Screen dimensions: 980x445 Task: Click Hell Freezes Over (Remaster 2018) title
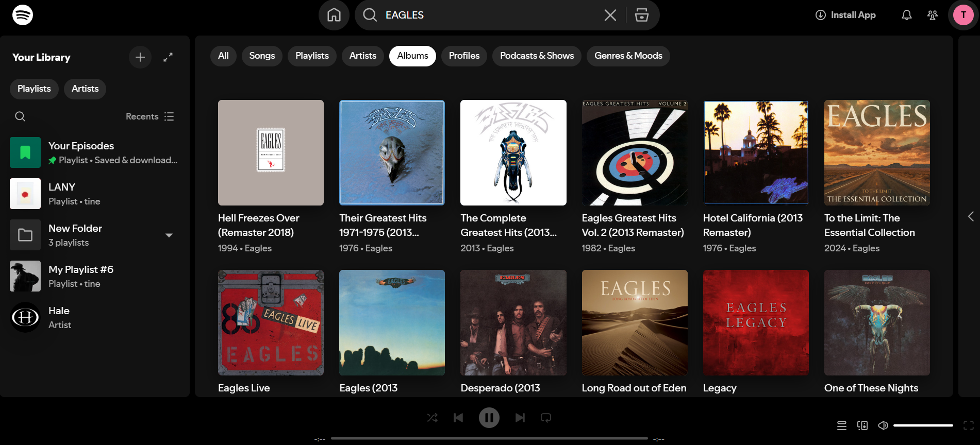259,225
